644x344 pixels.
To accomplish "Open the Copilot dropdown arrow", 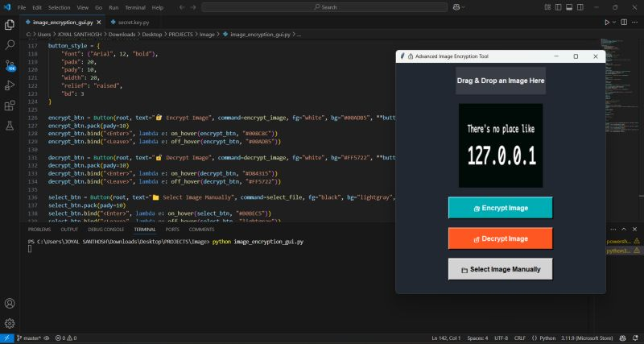I will pyautogui.click(x=464, y=7).
